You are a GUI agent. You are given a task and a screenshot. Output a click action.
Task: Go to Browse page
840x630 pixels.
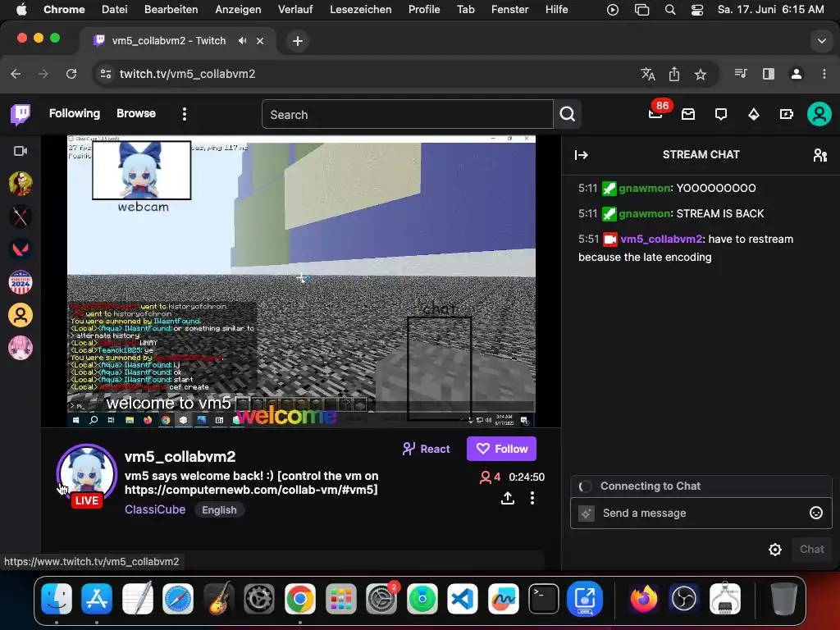tap(136, 113)
